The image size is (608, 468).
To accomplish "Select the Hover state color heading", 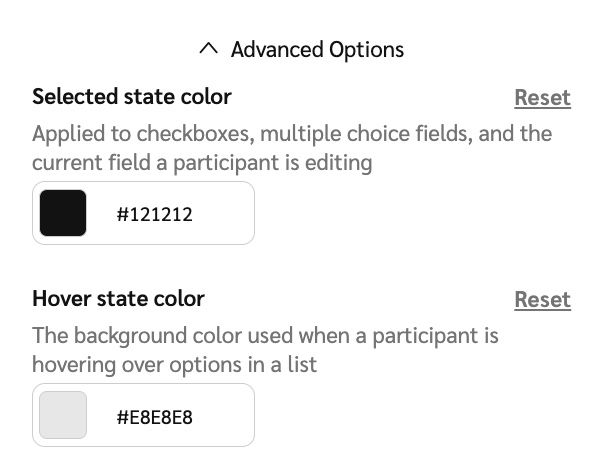I will [118, 299].
